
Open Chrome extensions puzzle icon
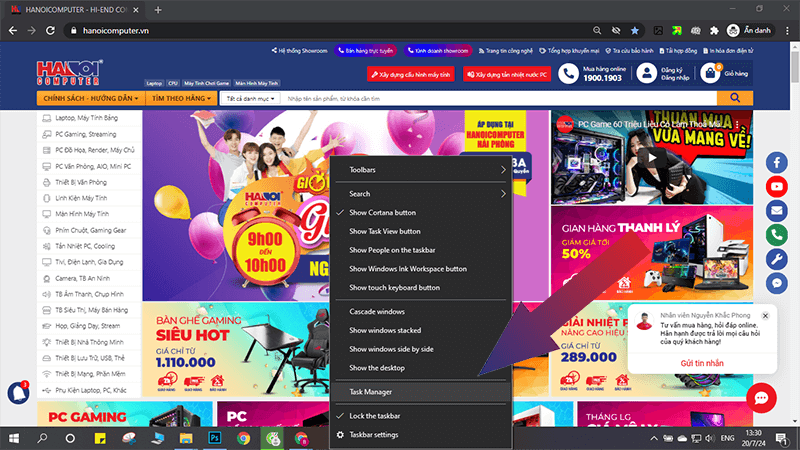[x=714, y=31]
